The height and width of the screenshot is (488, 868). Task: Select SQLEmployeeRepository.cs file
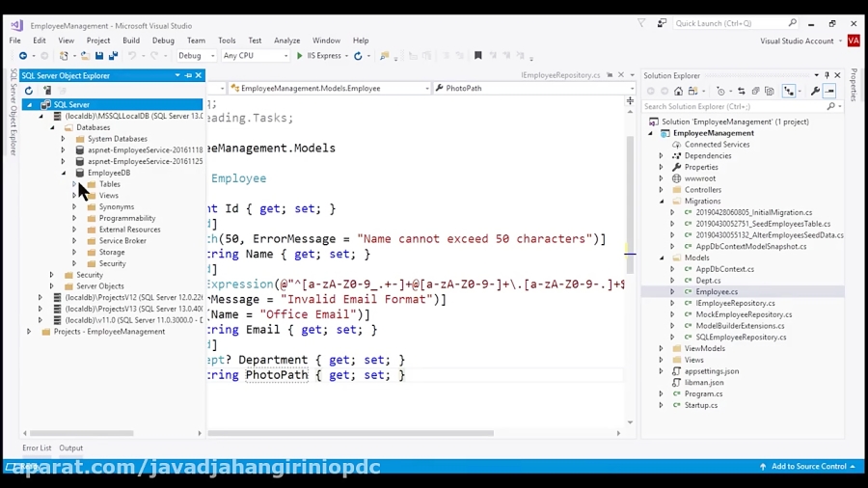coord(741,337)
